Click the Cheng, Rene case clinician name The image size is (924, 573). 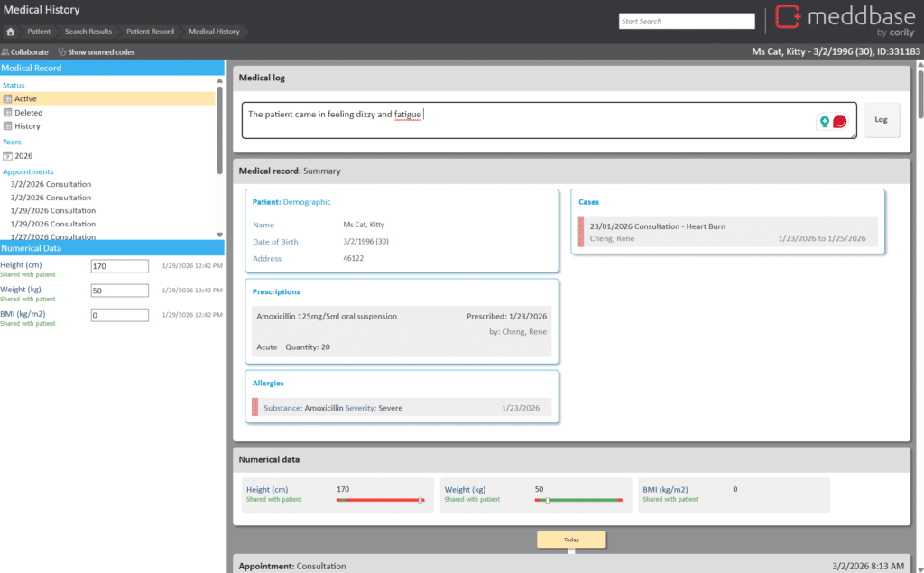pos(613,239)
